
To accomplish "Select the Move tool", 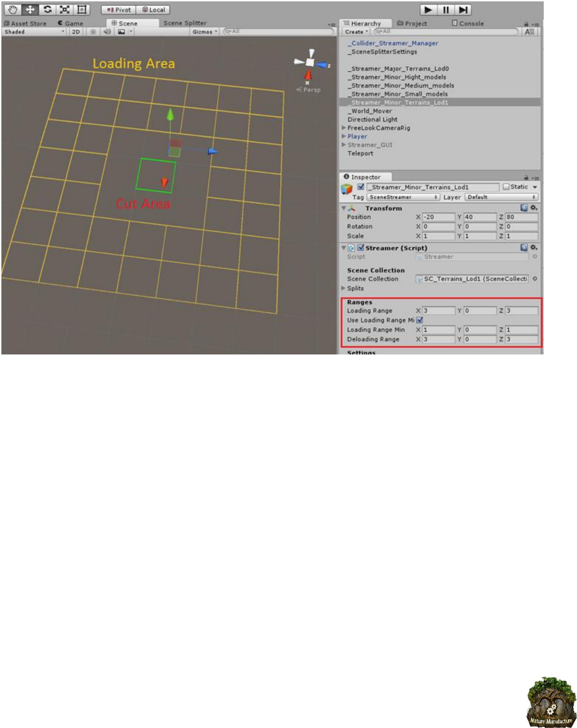I will tap(30, 10).
